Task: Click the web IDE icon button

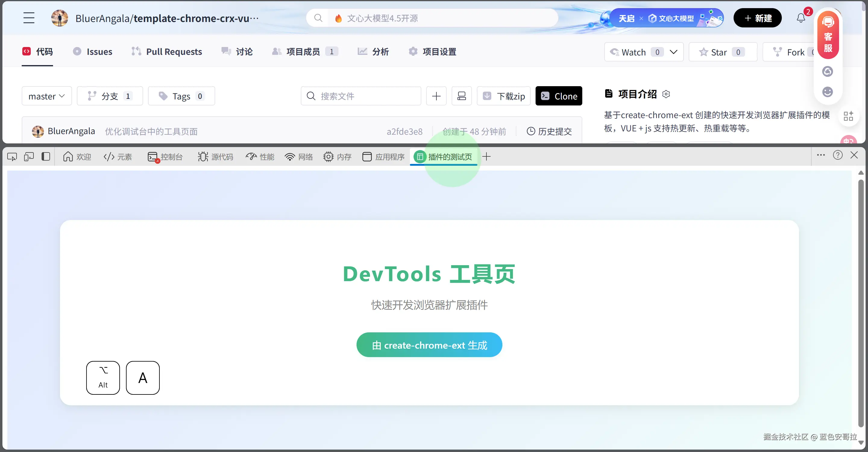Action: [x=462, y=96]
